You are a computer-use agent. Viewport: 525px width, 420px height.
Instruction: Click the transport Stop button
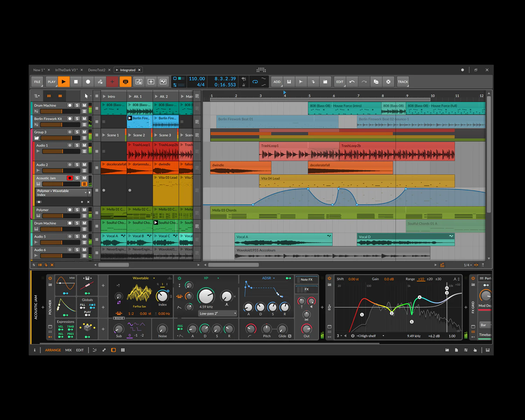coord(76,82)
